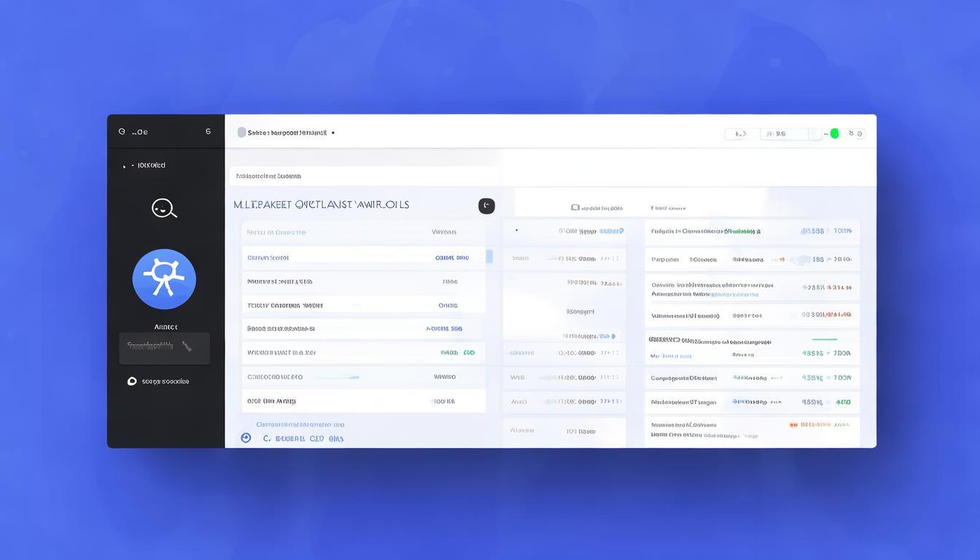Viewport: 980px width, 560px height.
Task: Select the second table row with blue value
Action: pos(363,257)
